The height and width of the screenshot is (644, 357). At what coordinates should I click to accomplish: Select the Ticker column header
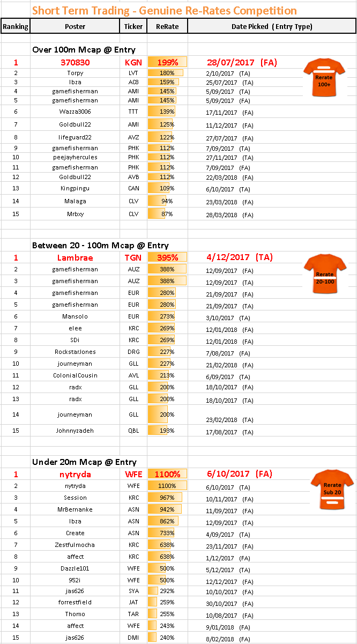point(133,26)
